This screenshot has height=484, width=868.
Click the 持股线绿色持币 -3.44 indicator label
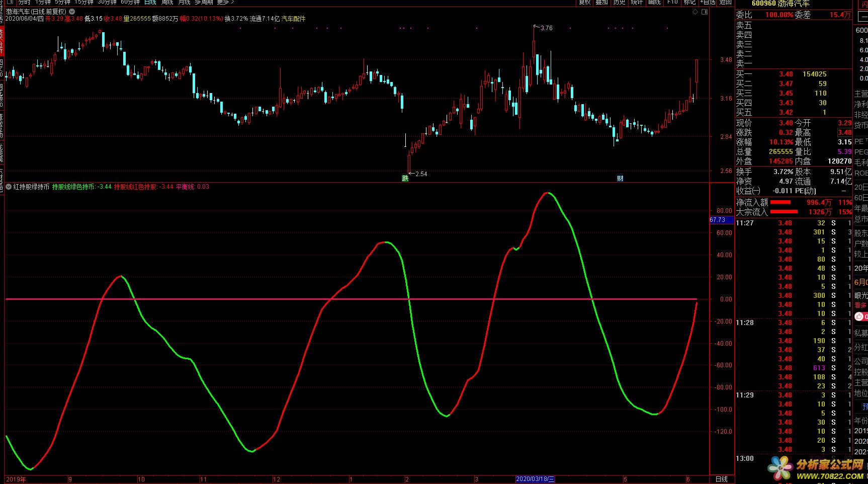pyautogui.click(x=81, y=187)
